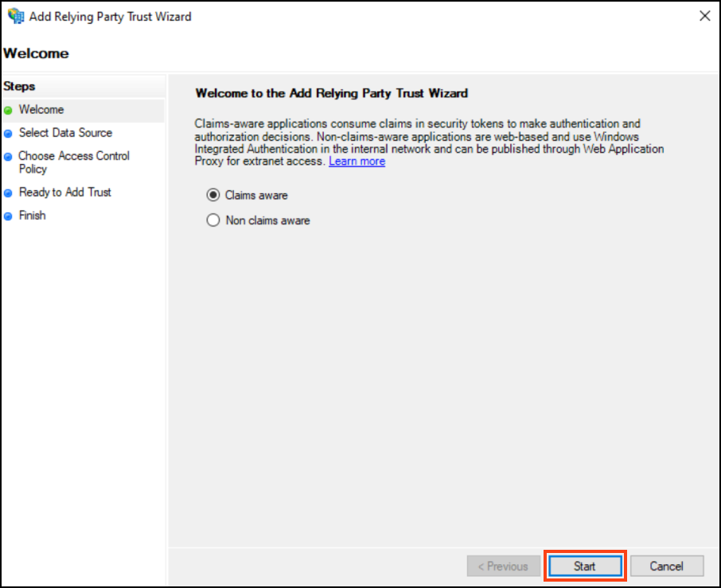Viewport: 721px width, 588px height.
Task: Click the Steps panel header
Action: point(19,87)
